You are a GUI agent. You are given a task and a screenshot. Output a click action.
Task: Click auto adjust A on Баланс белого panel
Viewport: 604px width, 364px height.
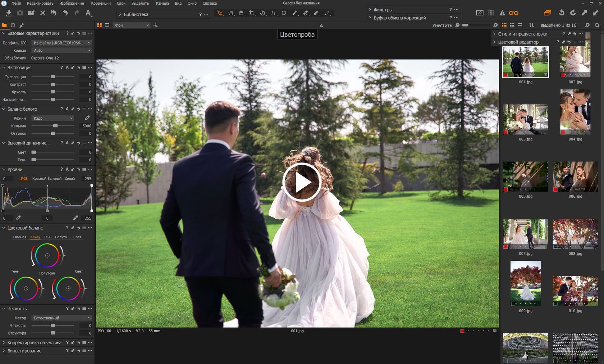click(x=67, y=109)
